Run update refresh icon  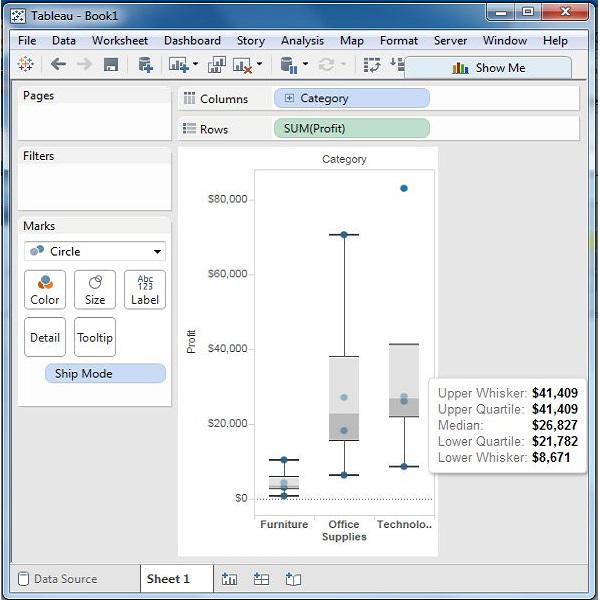coord(326,65)
